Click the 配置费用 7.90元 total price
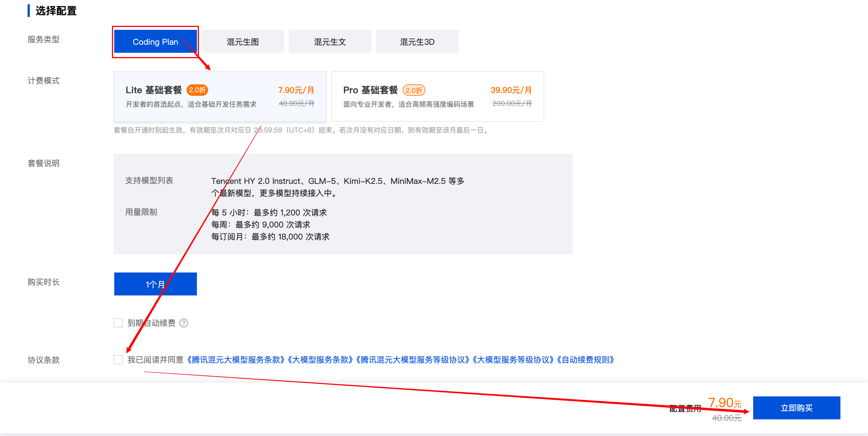The height and width of the screenshot is (436, 868). [x=724, y=402]
